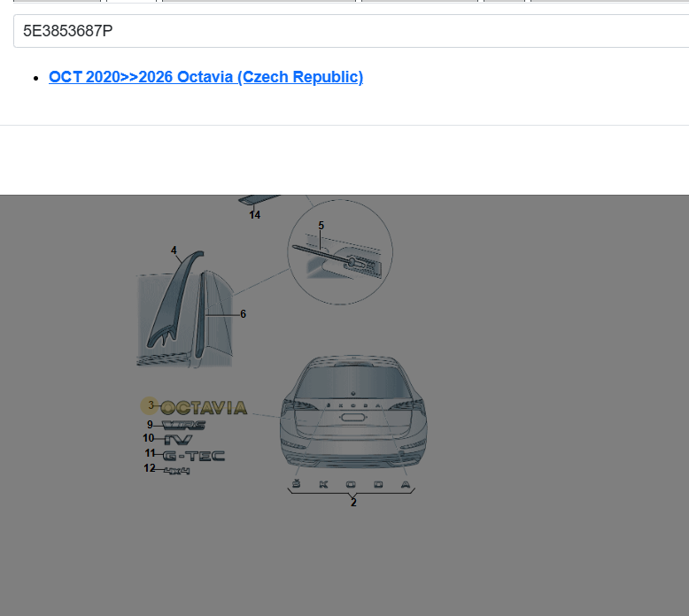Click the rear view car illustration
The height and width of the screenshot is (616, 689).
coord(353,412)
